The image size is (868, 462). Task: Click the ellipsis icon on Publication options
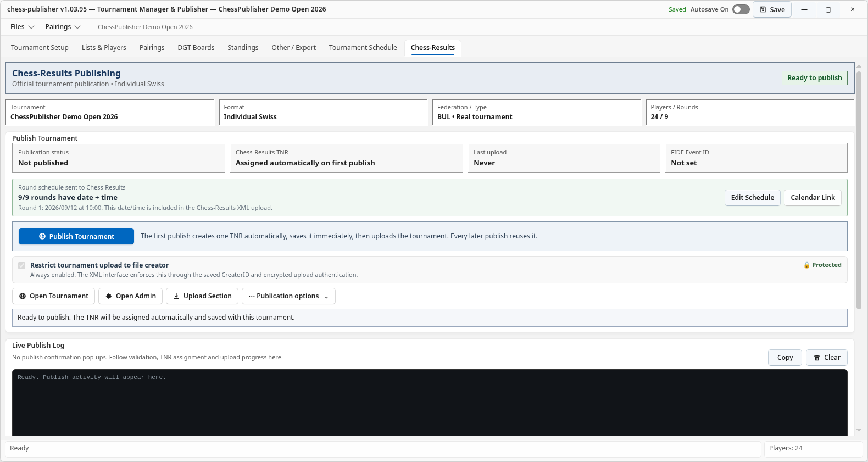pos(252,296)
